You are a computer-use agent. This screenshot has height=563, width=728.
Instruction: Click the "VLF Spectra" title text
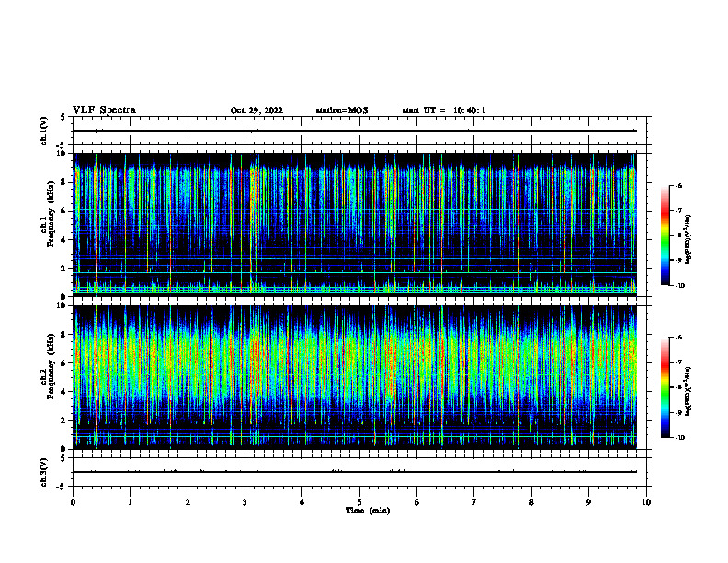point(104,110)
